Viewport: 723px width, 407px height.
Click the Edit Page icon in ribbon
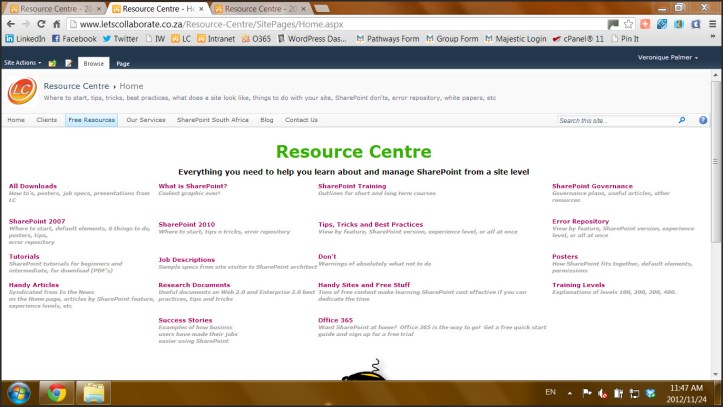pyautogui.click(x=69, y=62)
